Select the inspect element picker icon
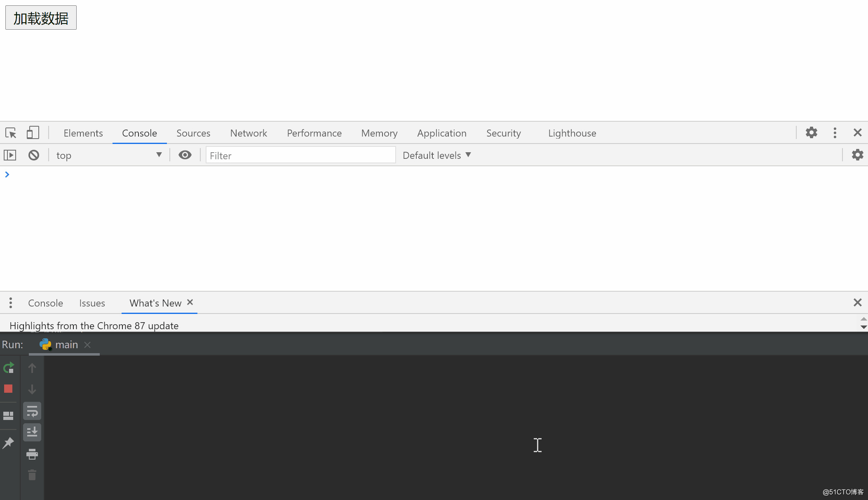868x500 pixels. [11, 133]
